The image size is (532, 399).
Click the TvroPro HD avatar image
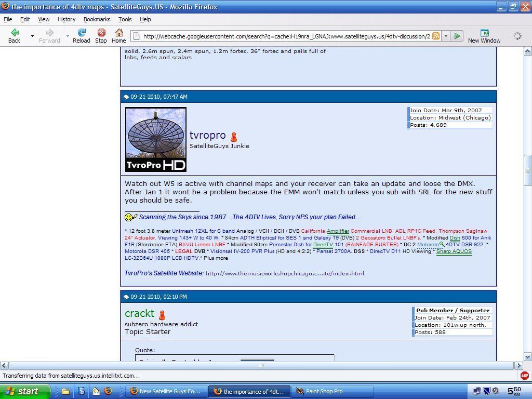[x=156, y=139]
